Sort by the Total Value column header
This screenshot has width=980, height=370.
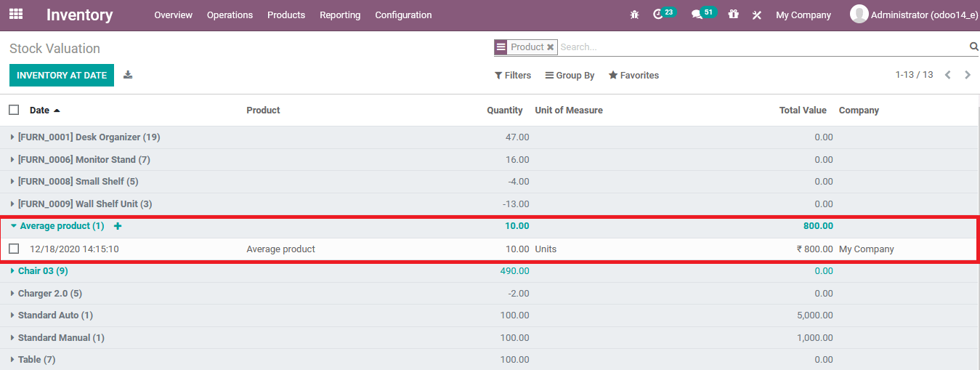pos(803,110)
